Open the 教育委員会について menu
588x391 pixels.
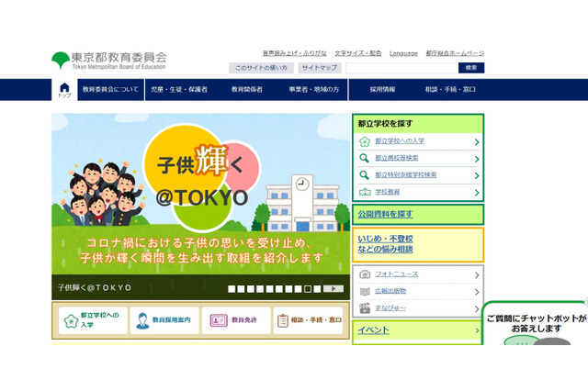[x=110, y=90]
